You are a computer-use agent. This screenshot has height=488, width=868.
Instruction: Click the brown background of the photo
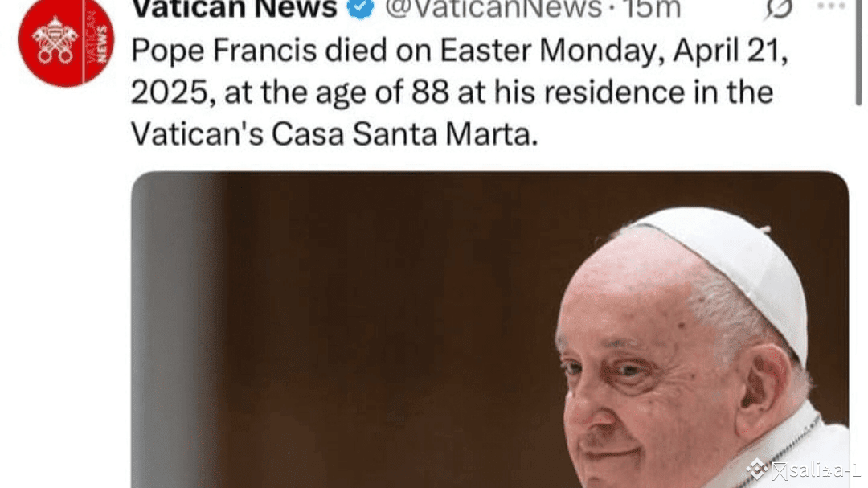point(360,332)
